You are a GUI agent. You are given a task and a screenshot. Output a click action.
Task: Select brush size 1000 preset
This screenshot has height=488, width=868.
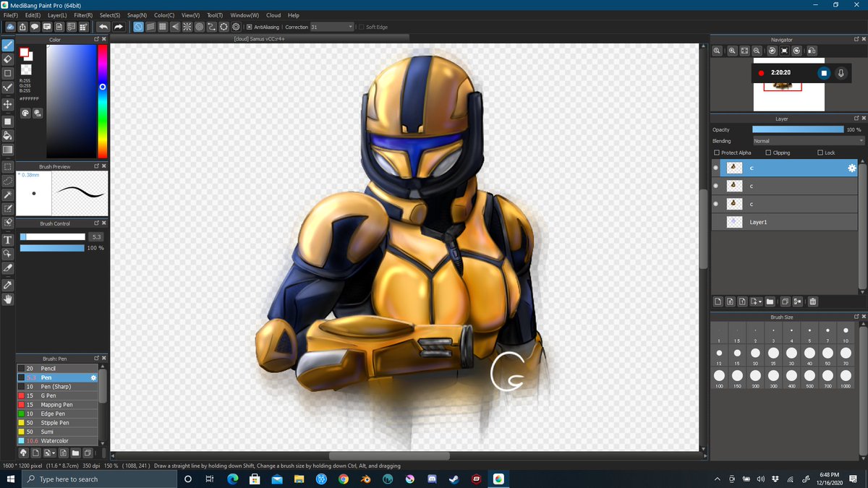[x=846, y=379]
